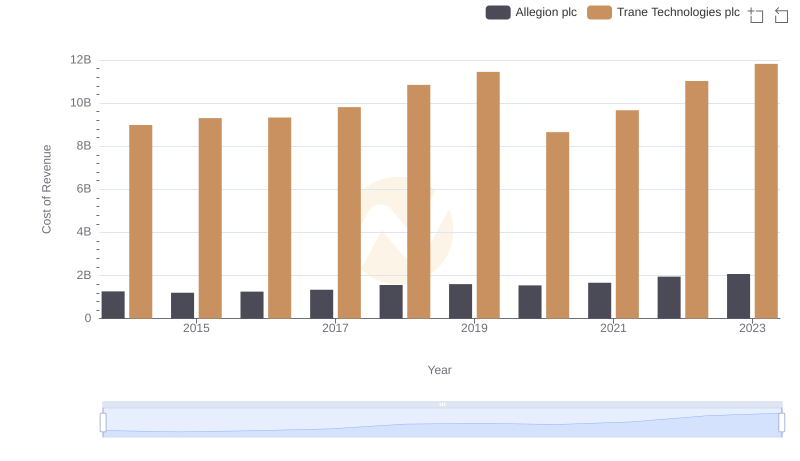The width and height of the screenshot is (800, 461).
Task: Click the Allegion bar for 2016
Action: [252, 305]
